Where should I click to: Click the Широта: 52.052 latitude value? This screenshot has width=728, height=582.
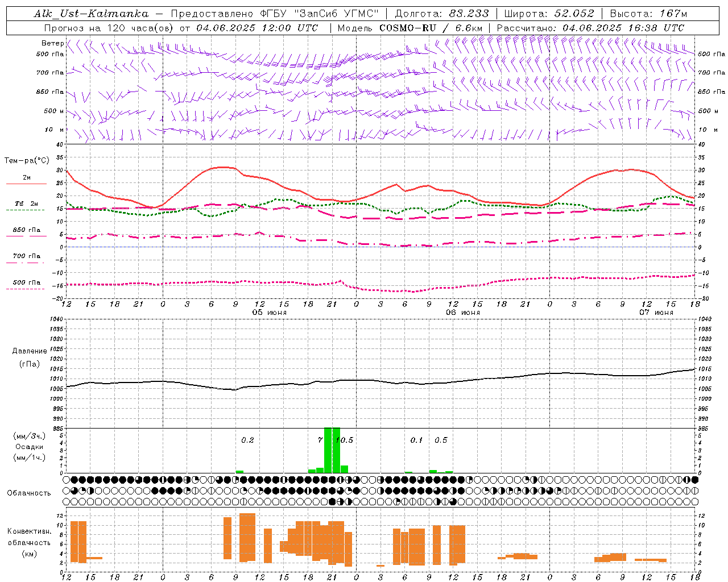point(549,14)
